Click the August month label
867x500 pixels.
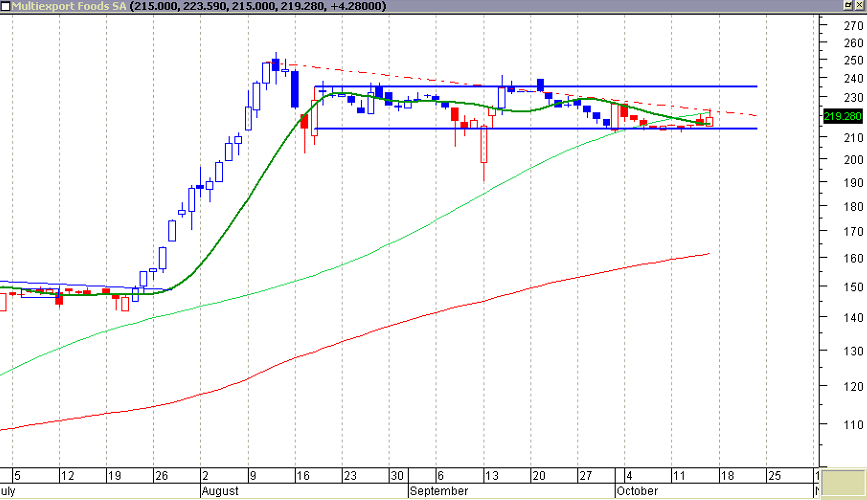220,491
